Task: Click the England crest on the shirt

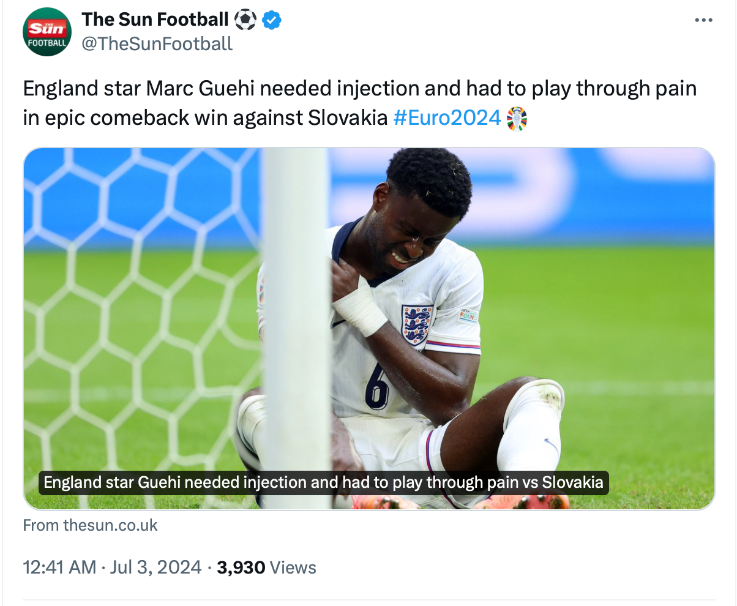Action: (416, 324)
